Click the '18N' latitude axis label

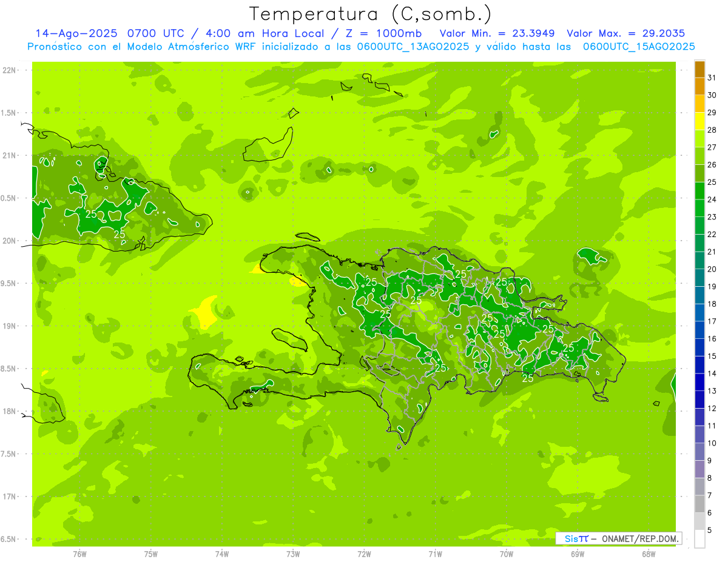[9, 412]
